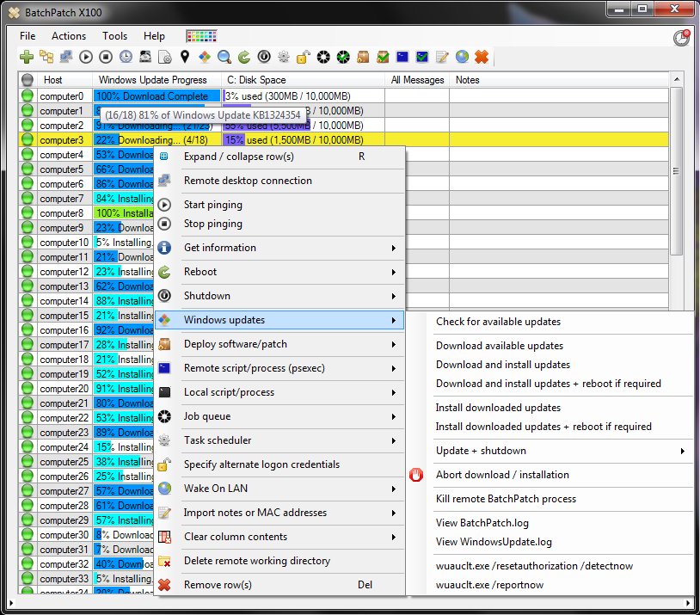
Task: Expand the Shutdown submenu
Action: pyautogui.click(x=279, y=296)
